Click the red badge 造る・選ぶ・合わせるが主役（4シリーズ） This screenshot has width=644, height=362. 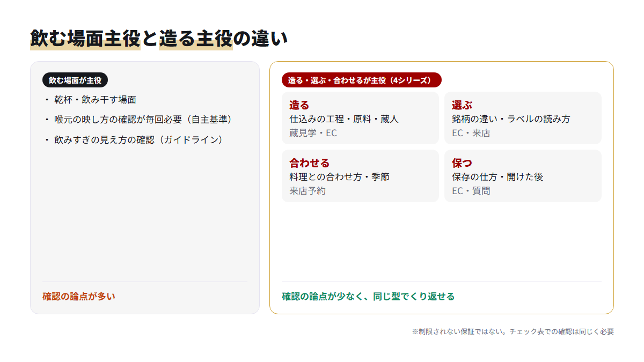[x=361, y=80]
